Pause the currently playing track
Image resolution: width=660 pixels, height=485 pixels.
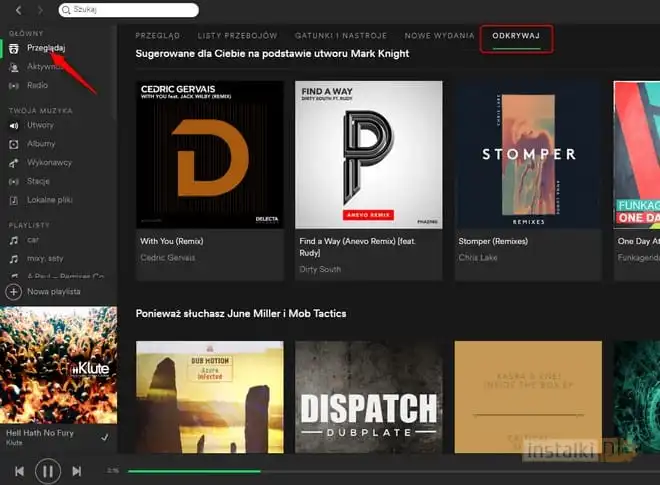click(x=47, y=470)
